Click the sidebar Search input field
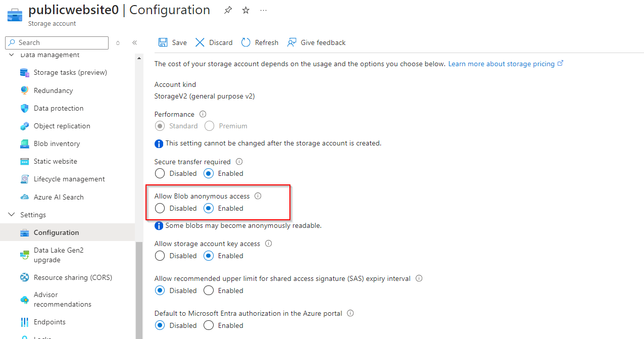This screenshot has height=339, width=644. pyautogui.click(x=61, y=43)
